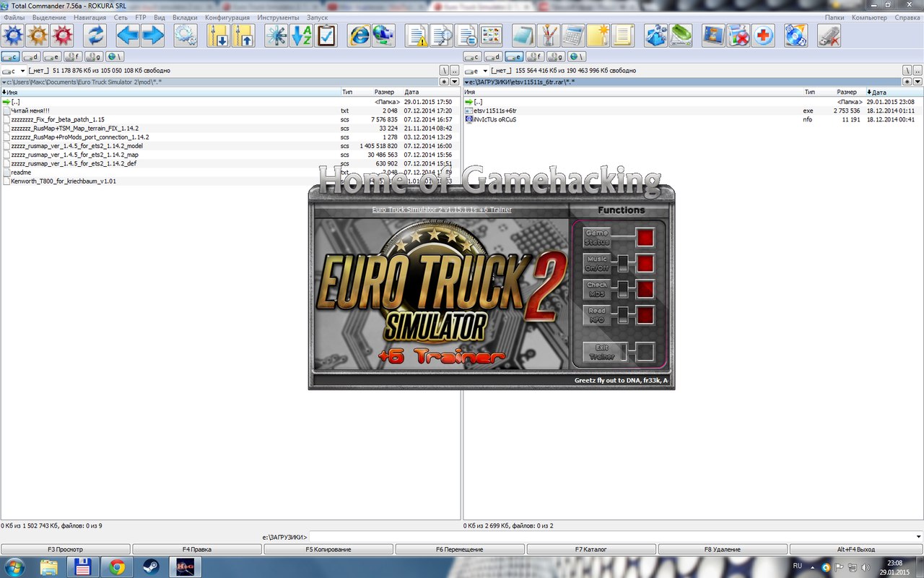Screen dimensions: 924x578
Task: Open the Выделение menu
Action: point(49,17)
